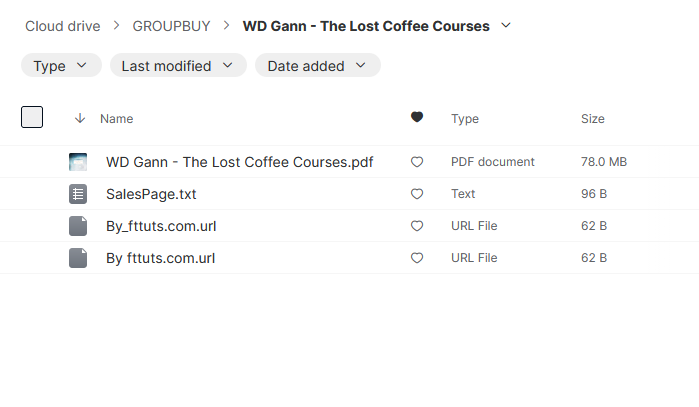
Task: Click the file icon of By_fttuts.com.url
Action: tap(78, 226)
